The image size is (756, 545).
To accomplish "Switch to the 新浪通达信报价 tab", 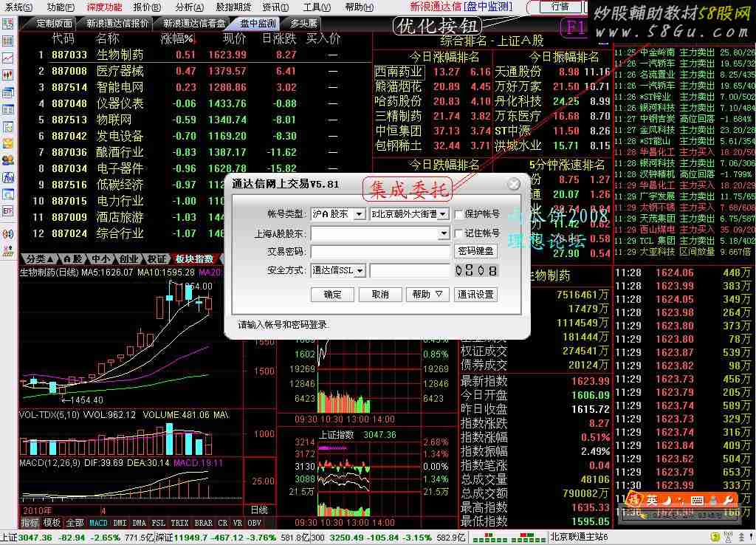I will pos(117,23).
